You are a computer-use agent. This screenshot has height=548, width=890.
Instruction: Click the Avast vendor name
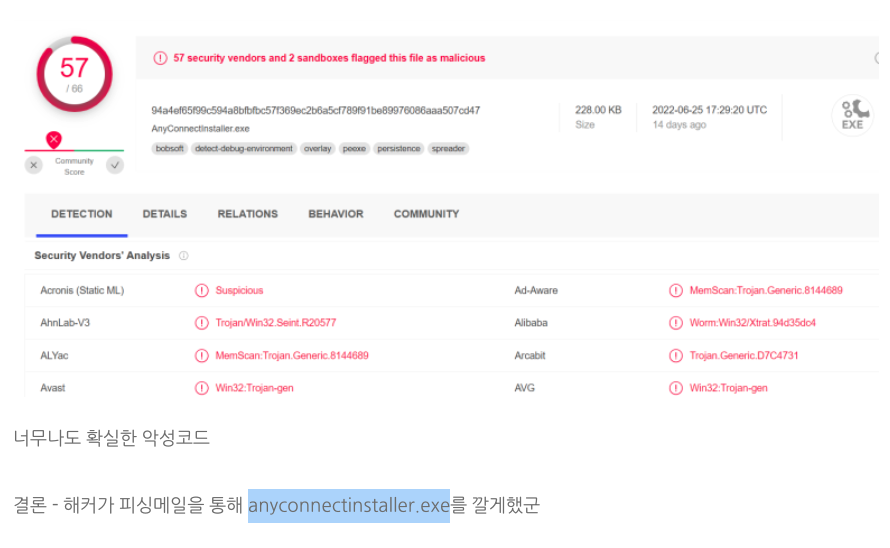pos(53,388)
